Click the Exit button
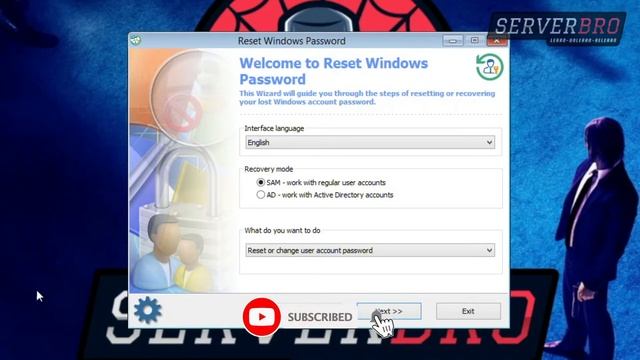 tap(468, 311)
